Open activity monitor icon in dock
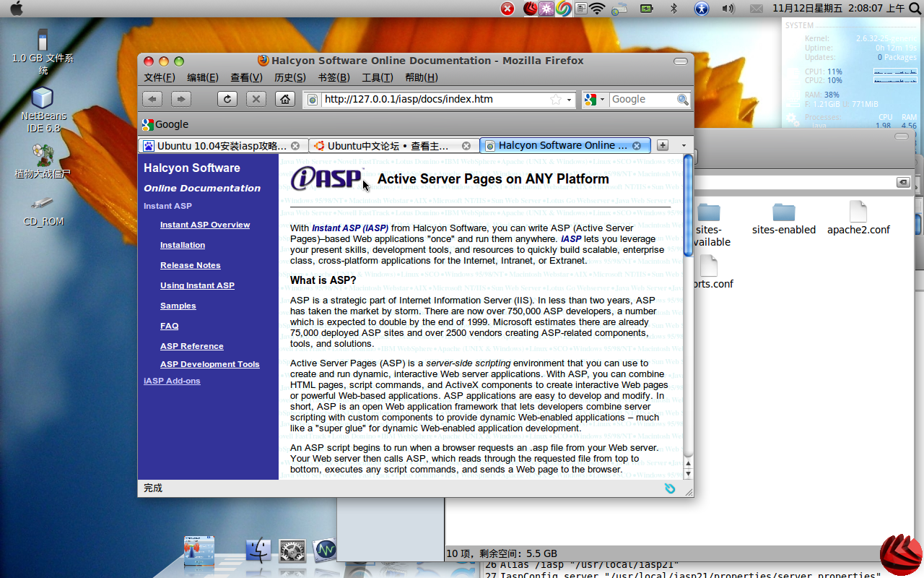This screenshot has width=924, height=578. (325, 551)
